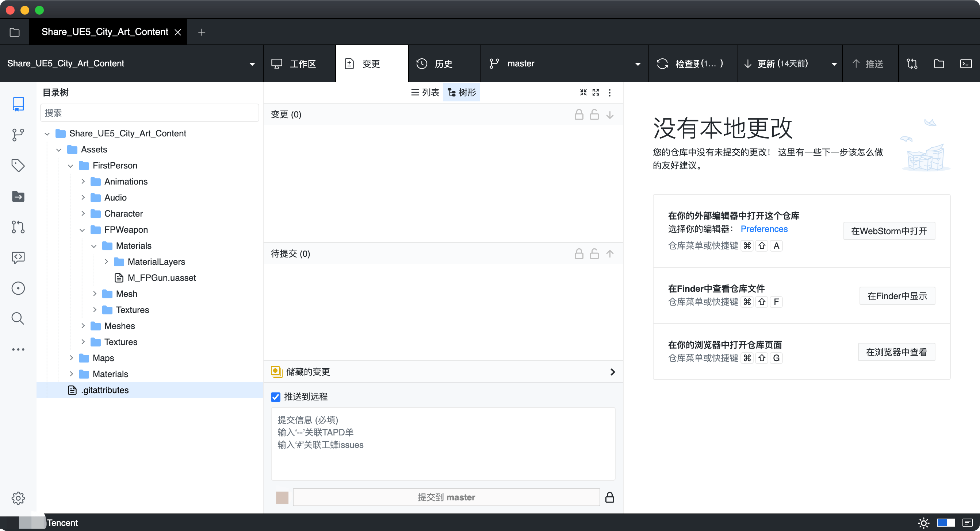
Task: Expand 储藏的变更 stash section
Action: pos(612,372)
